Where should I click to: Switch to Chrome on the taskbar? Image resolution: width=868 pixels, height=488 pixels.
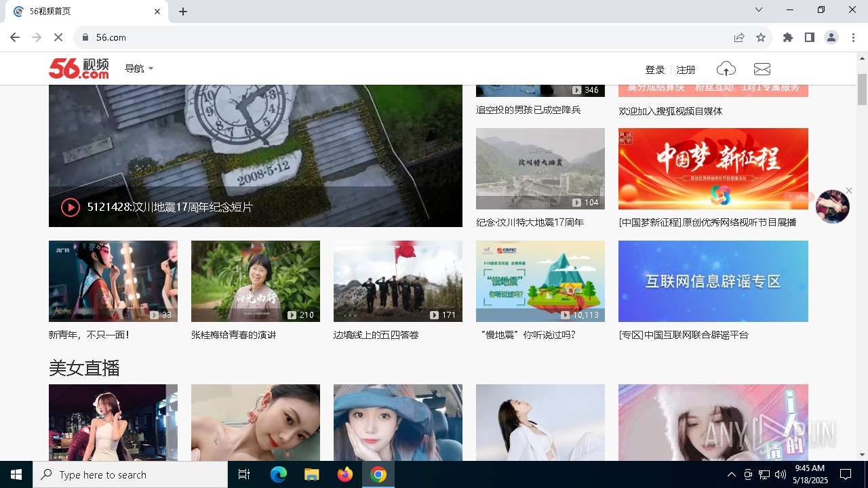(x=378, y=474)
